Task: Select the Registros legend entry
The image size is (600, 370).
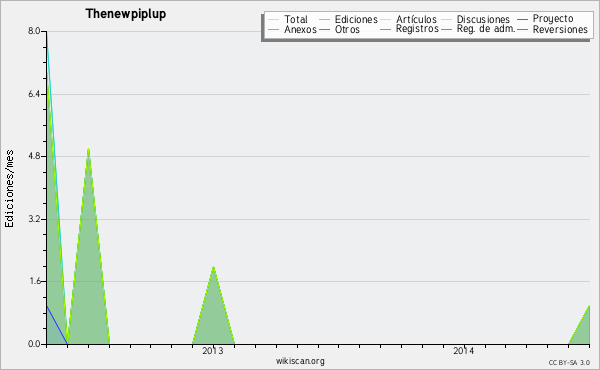Action: click(417, 29)
